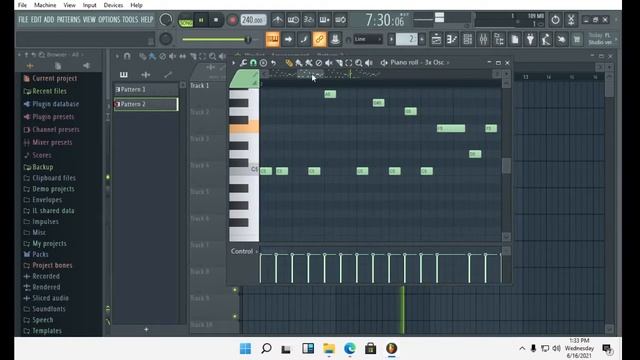The width and height of the screenshot is (640, 360).
Task: Open Piano roll options menu arrow
Action: click(x=233, y=63)
